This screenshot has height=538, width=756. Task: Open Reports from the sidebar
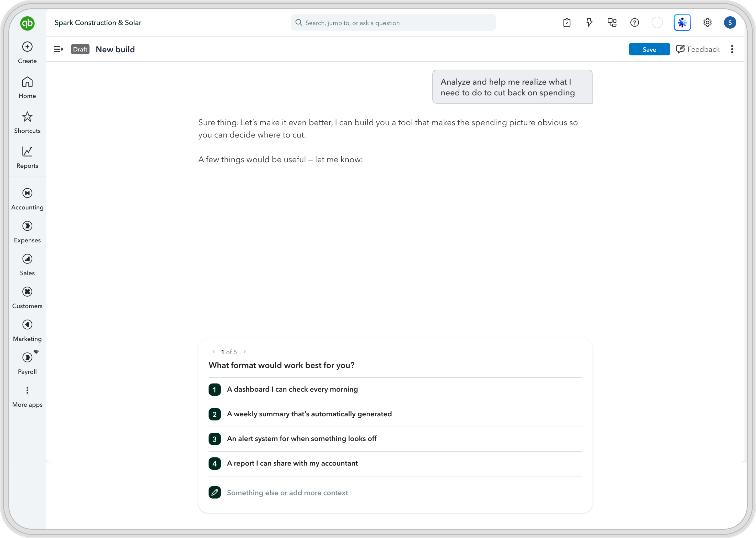point(27,158)
